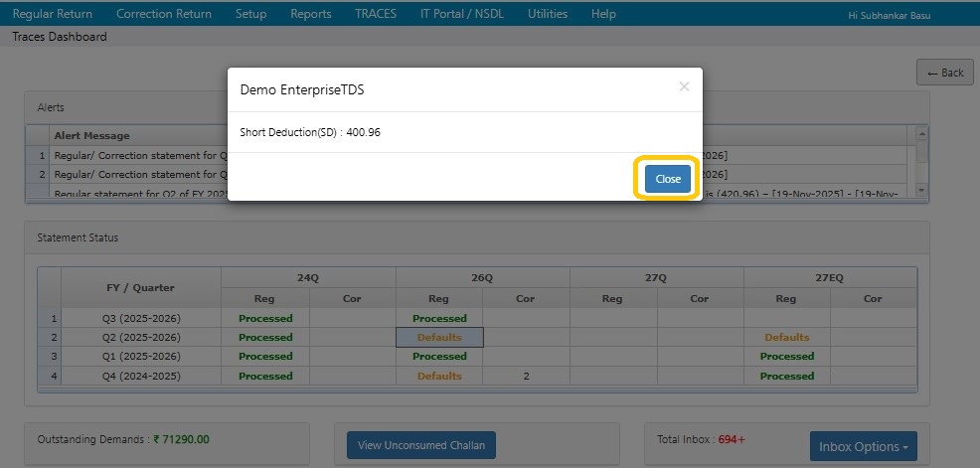The width and height of the screenshot is (980, 468).
Task: Select Defaults status for Q4 2024-2025 26Q
Action: (x=439, y=377)
